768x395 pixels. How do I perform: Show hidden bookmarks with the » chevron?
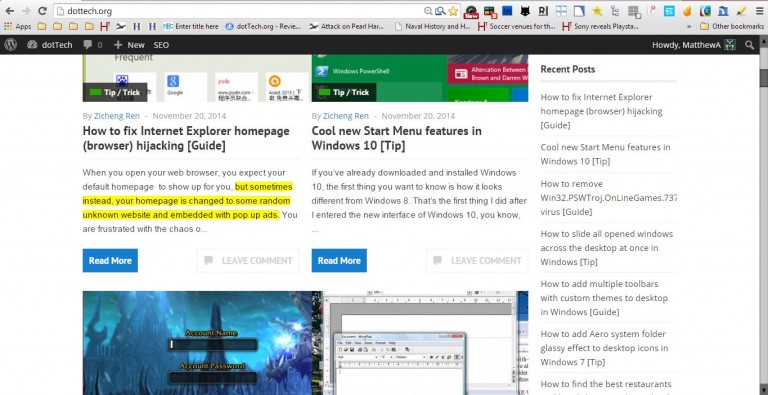pyautogui.click(x=689, y=26)
